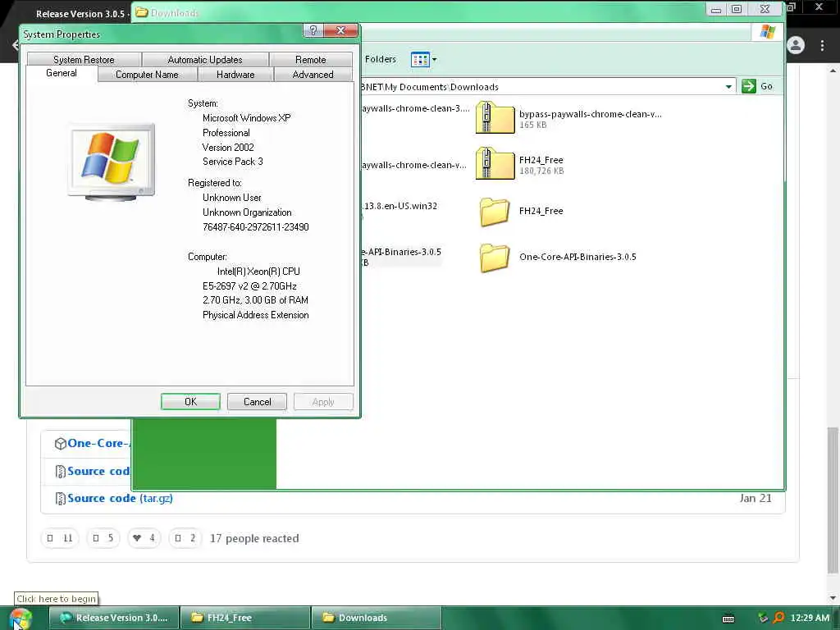Click the System Properties help question mark
Image resolution: width=840 pixels, height=630 pixels.
pos(313,30)
